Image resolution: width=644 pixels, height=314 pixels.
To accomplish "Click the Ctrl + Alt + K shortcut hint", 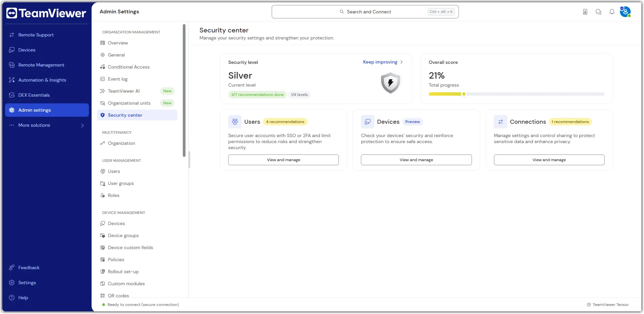I will tap(441, 12).
